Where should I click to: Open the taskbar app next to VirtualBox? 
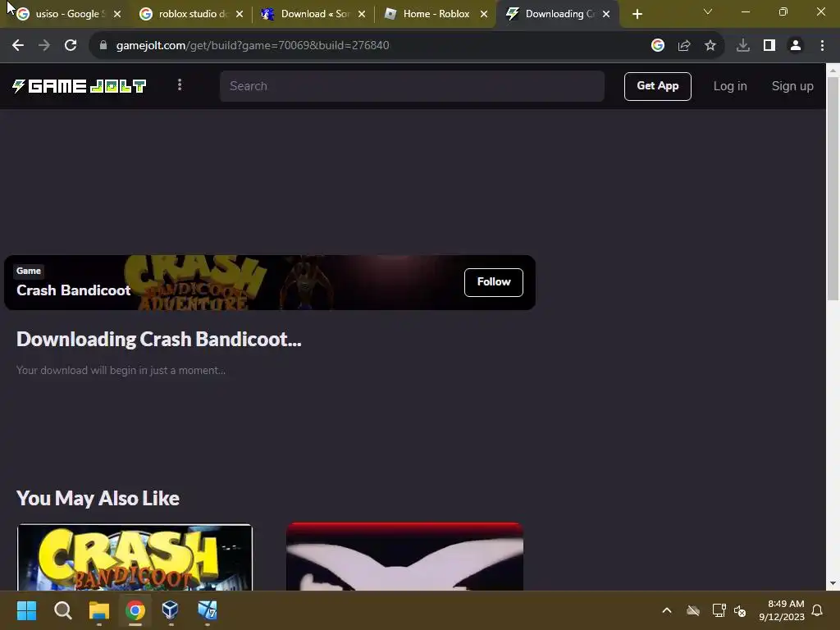[x=207, y=610]
